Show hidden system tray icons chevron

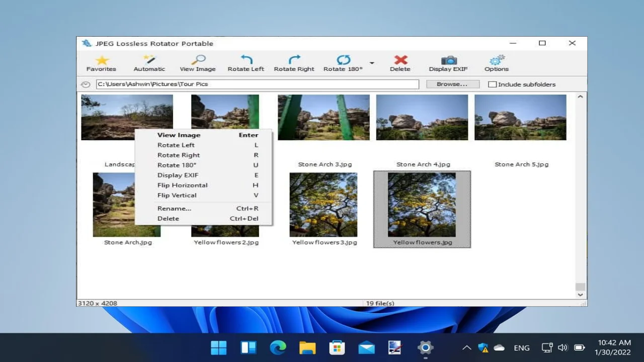pyautogui.click(x=466, y=347)
